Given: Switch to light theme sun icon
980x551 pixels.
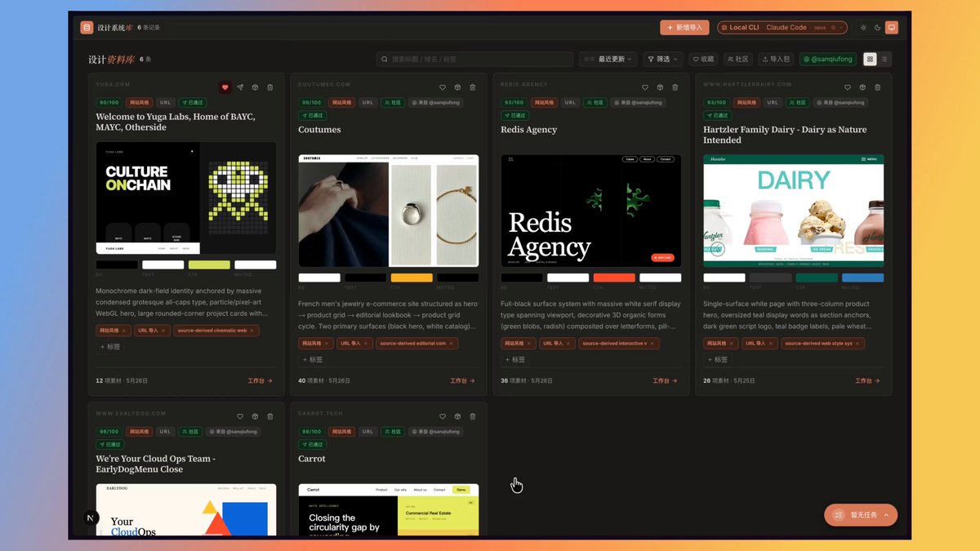Looking at the screenshot, I should click(863, 28).
